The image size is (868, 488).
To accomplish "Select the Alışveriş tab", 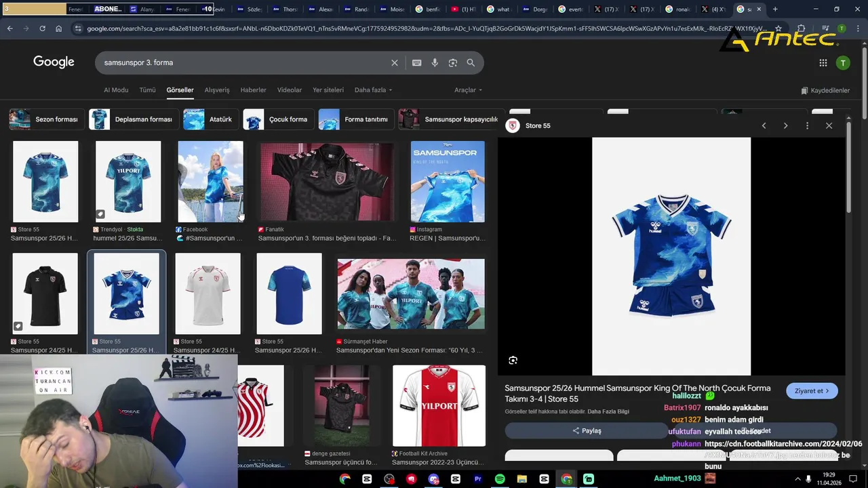I will point(217,90).
